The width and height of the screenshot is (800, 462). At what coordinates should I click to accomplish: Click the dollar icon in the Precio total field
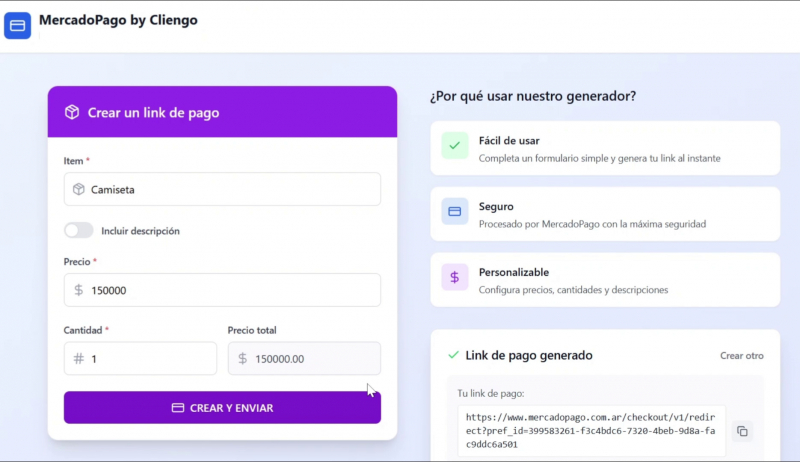click(x=242, y=358)
